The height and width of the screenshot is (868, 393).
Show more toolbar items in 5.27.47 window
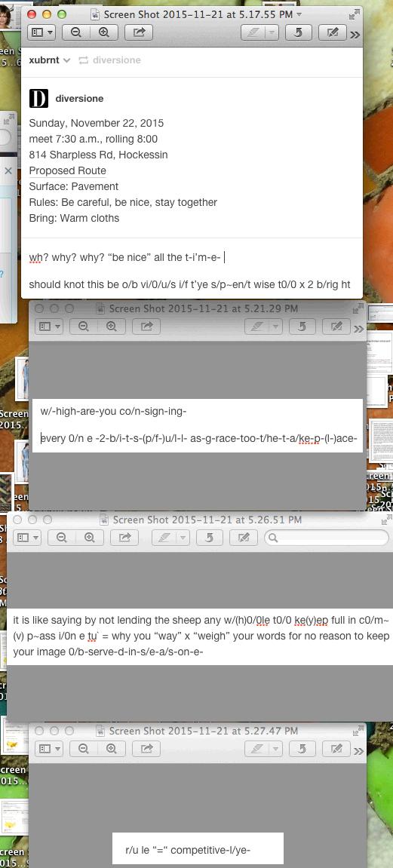[359, 750]
